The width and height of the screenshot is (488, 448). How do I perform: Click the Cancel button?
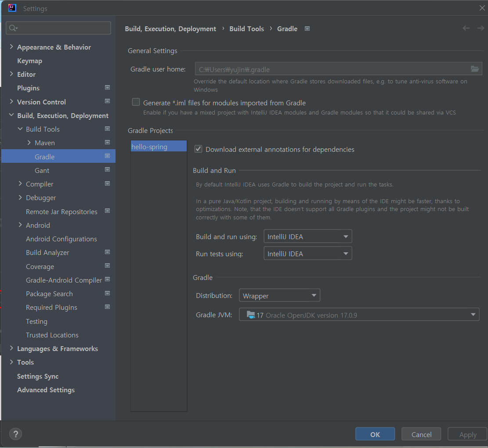[x=421, y=434]
